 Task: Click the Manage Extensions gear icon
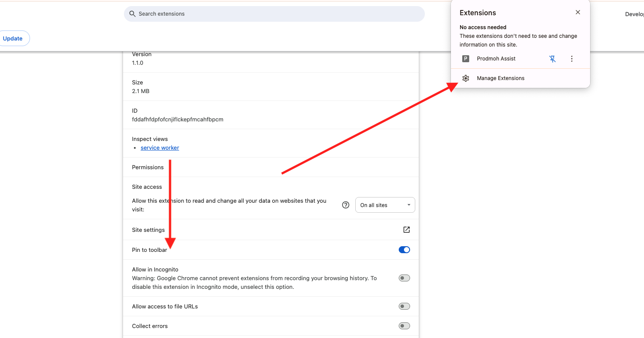[466, 78]
